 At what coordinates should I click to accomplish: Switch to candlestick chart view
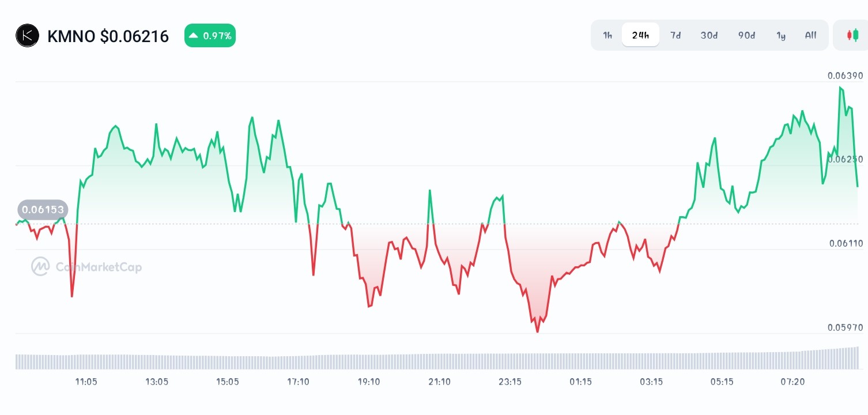coord(852,35)
